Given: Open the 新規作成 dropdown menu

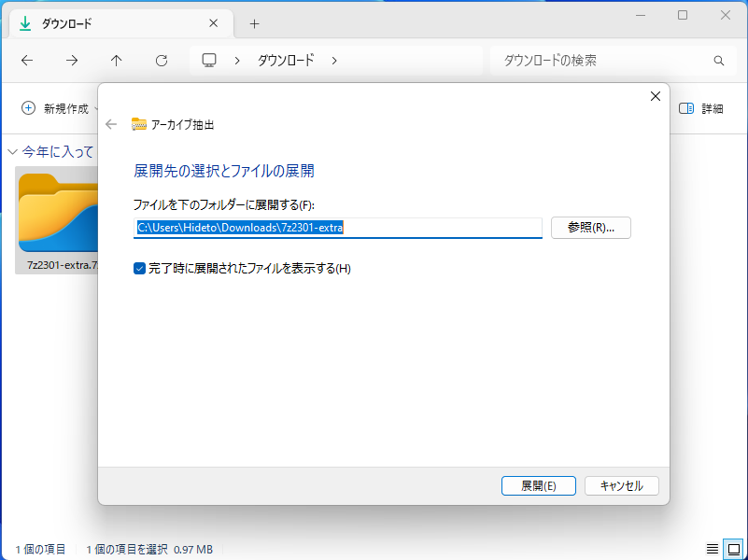Looking at the screenshot, I should click(94, 108).
